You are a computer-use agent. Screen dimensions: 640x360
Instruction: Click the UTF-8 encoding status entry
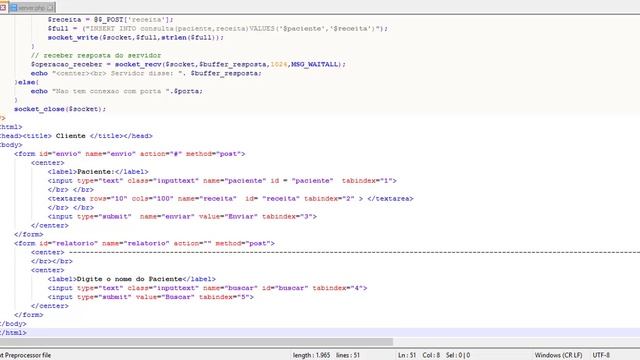coord(601,355)
